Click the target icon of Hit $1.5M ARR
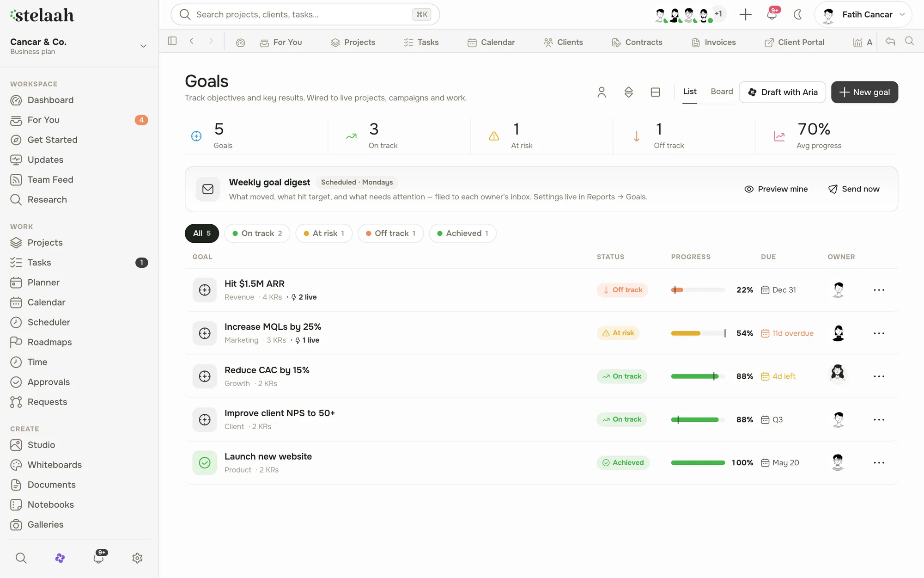 click(205, 290)
